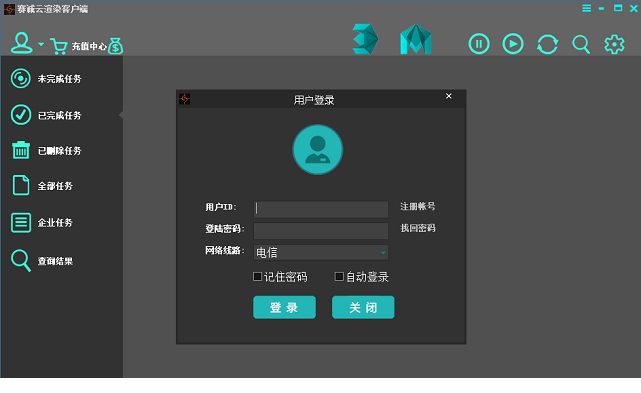641x393 pixels.
Task: Click the 登录 button
Action: click(284, 307)
